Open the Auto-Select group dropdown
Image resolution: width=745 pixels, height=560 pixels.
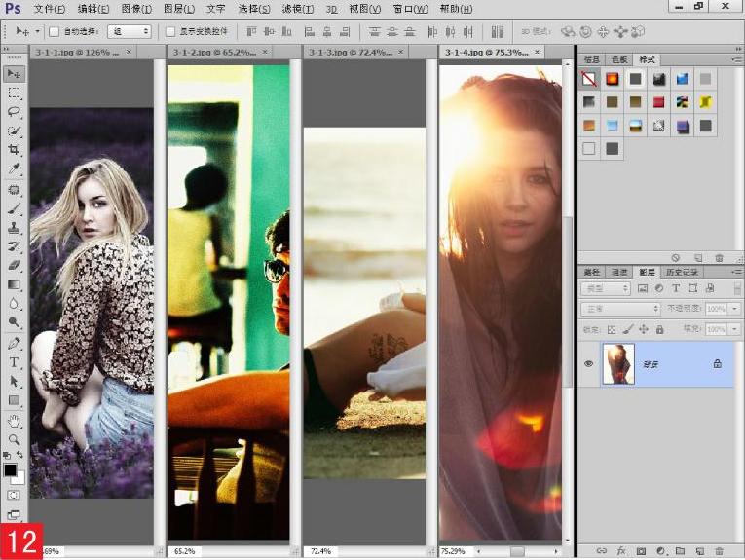pos(130,32)
